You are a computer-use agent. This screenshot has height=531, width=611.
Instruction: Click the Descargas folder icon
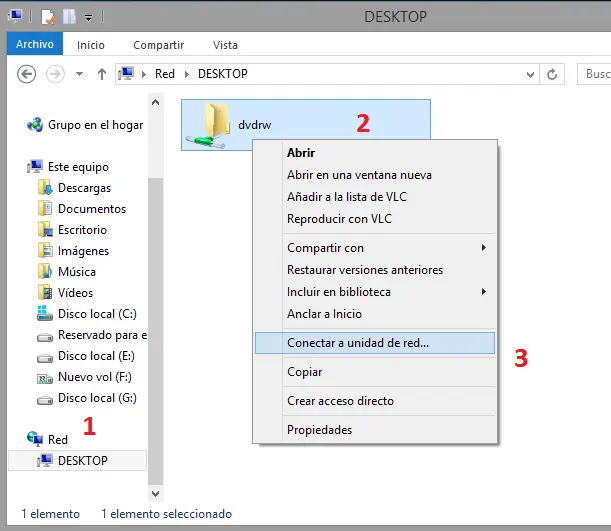click(45, 187)
